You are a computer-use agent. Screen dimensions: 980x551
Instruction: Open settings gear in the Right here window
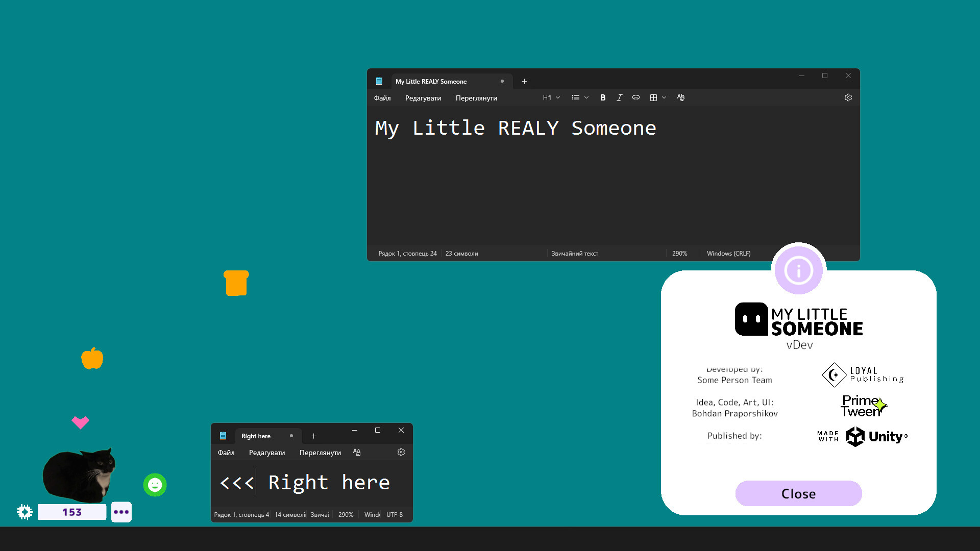pos(401,452)
